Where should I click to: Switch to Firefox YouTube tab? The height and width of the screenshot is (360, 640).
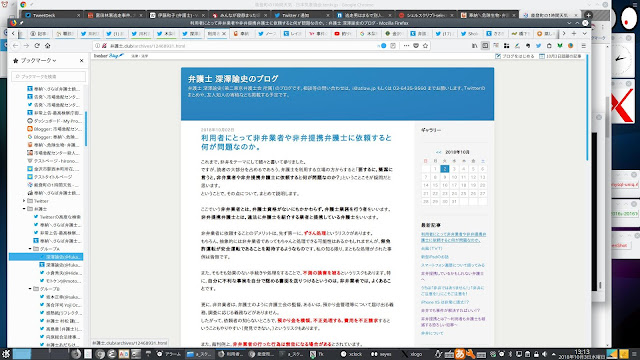tap(343, 33)
